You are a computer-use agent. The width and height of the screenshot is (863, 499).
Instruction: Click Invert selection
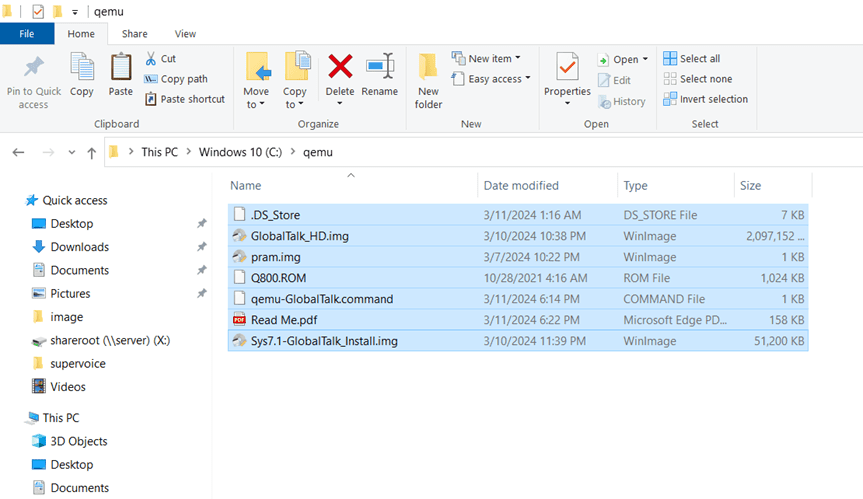pos(706,99)
